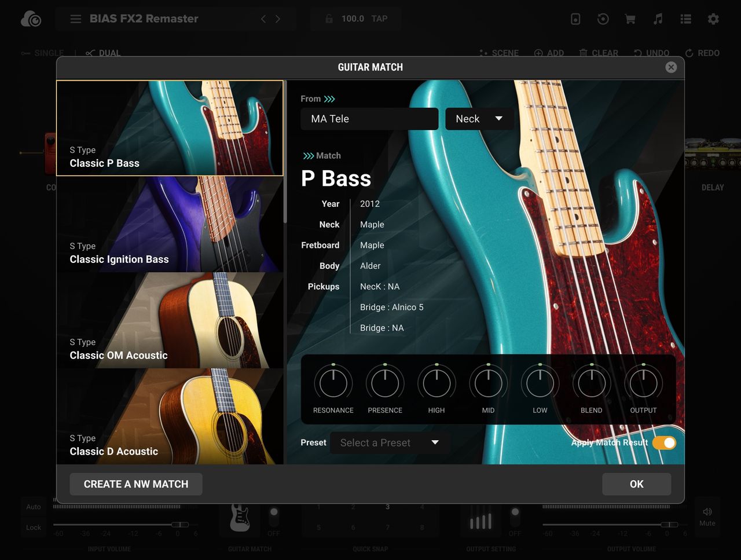Click the Scene button
The image size is (741, 560).
498,53
